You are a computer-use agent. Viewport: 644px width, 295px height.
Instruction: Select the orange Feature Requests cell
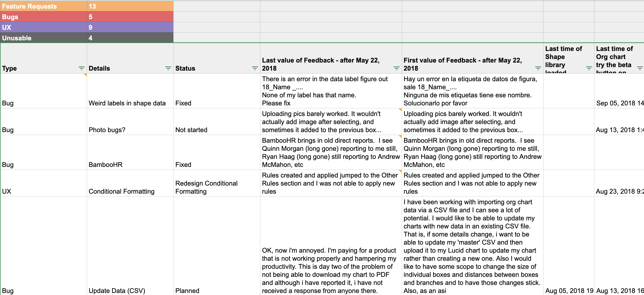(x=43, y=6)
